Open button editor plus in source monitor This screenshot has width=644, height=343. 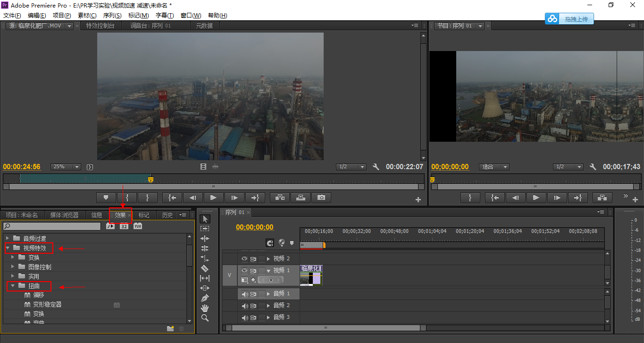click(x=418, y=200)
